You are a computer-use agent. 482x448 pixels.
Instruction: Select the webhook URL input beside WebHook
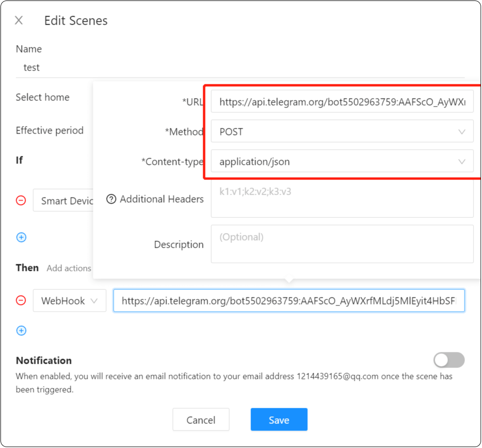[288, 300]
